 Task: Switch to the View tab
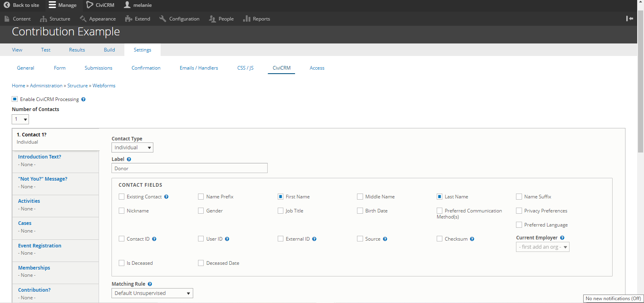tap(17, 50)
